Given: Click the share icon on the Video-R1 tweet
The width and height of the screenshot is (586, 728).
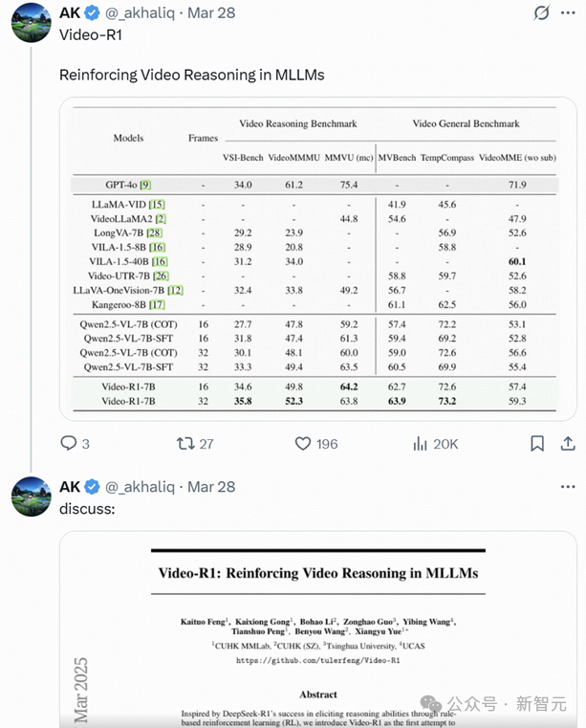Looking at the screenshot, I should [567, 443].
